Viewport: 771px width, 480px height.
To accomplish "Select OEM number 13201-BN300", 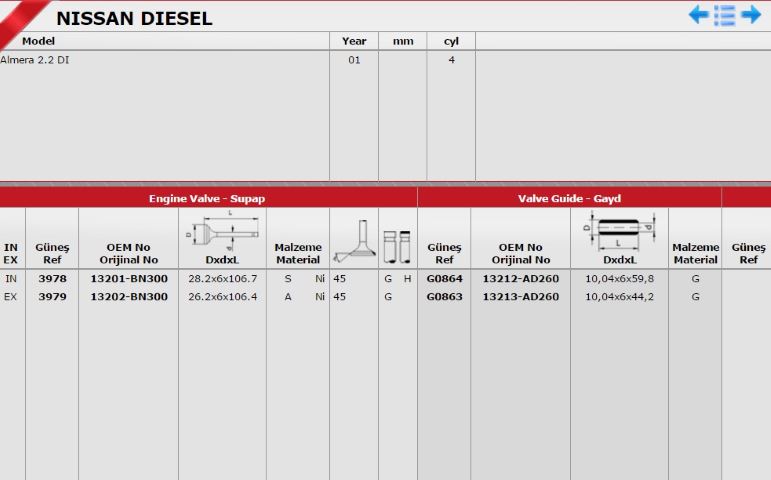I will [x=129, y=278].
